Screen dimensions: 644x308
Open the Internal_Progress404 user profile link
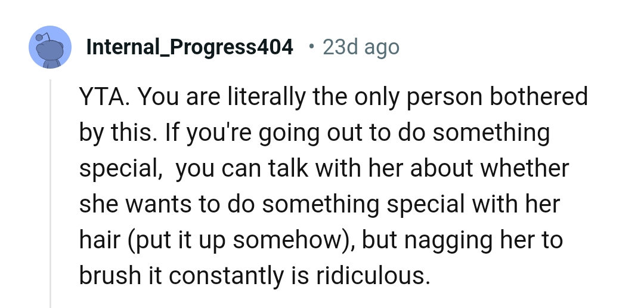(190, 47)
